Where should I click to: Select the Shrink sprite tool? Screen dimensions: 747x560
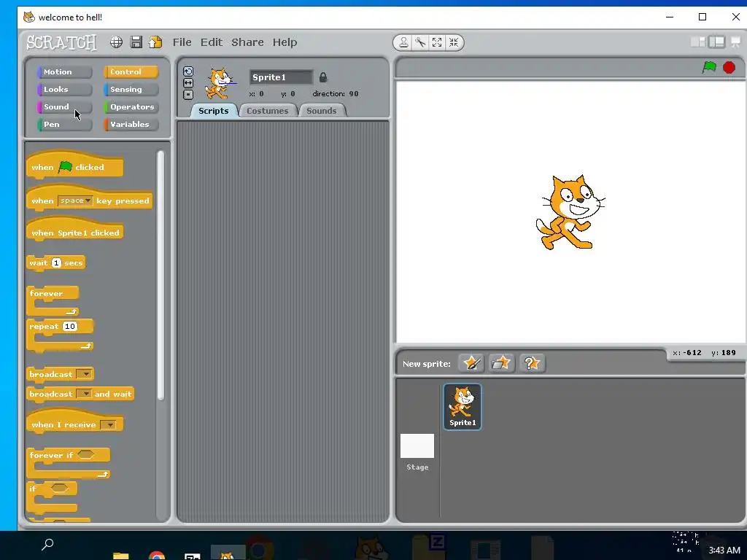[x=454, y=42]
